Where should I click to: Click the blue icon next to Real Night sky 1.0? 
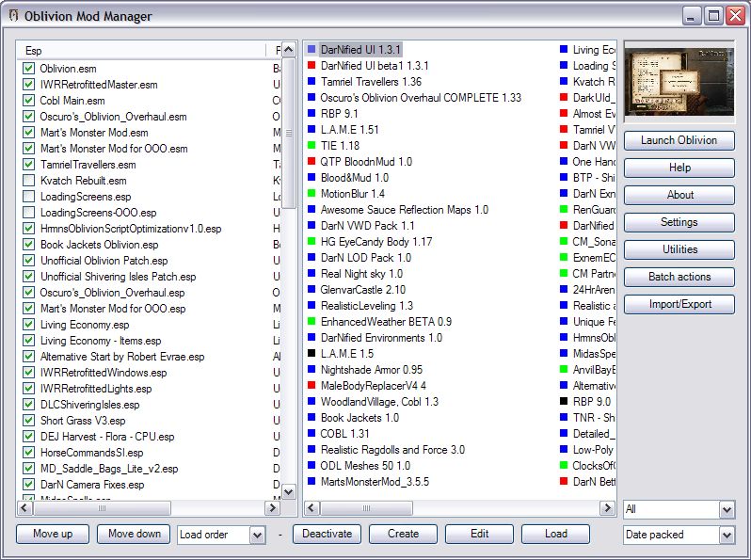click(312, 274)
